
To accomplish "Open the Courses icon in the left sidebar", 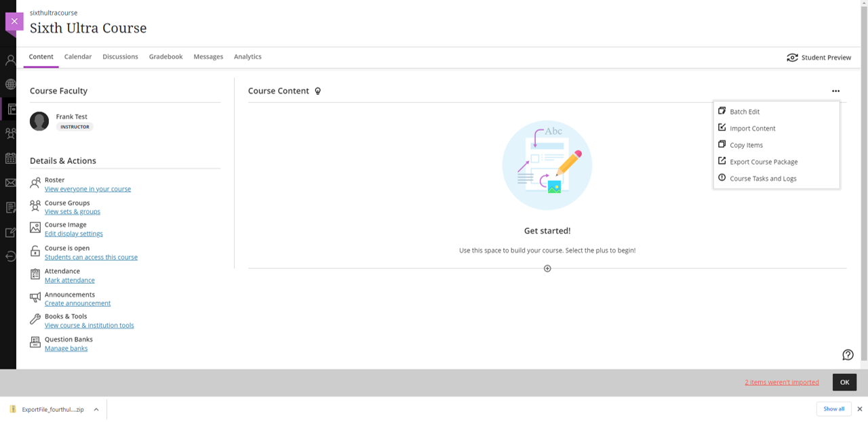I will (12, 109).
